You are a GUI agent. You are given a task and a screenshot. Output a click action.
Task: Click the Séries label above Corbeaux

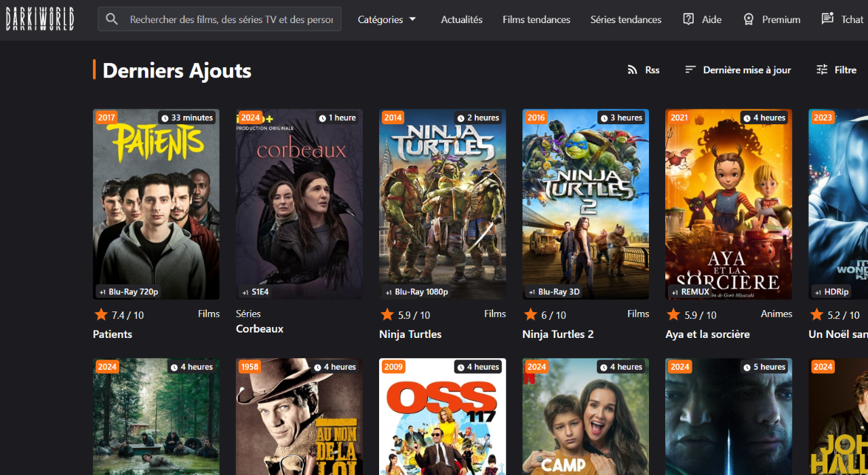point(248,313)
